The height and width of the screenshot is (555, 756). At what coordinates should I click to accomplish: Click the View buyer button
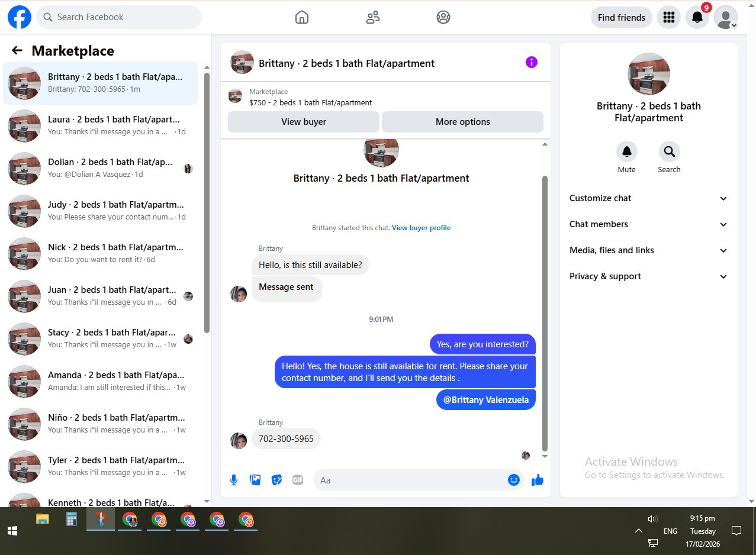tap(304, 122)
